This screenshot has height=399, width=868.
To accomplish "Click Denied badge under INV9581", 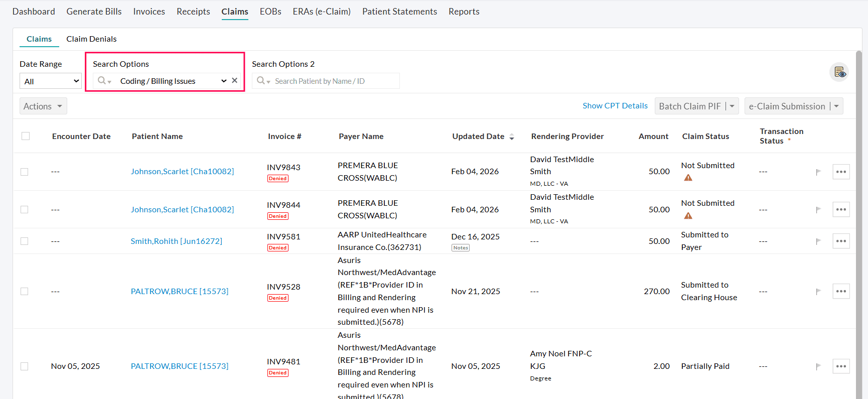I will tap(278, 248).
